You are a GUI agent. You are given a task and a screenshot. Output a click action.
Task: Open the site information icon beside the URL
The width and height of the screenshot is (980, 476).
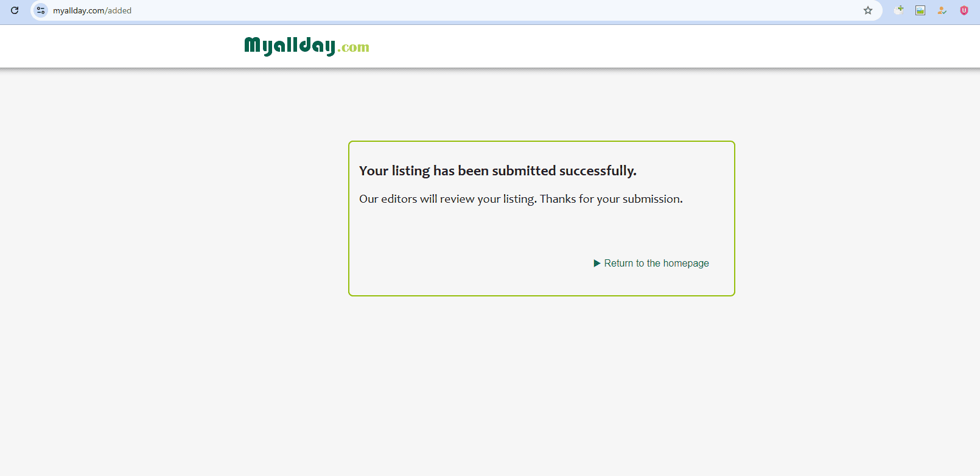[x=41, y=10]
